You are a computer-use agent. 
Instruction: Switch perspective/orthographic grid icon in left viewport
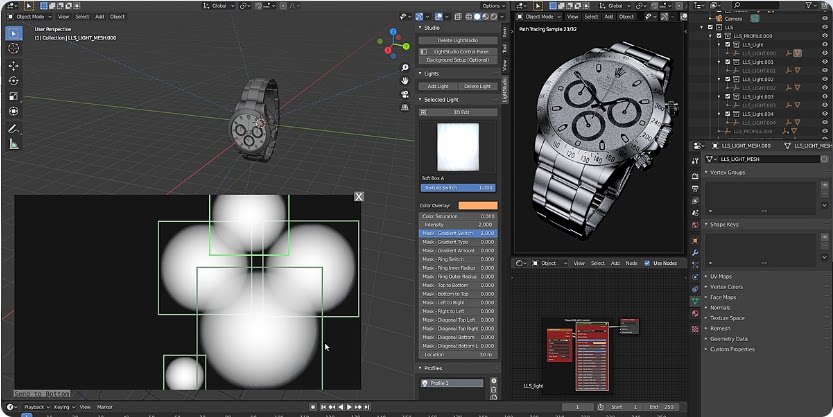click(405, 107)
